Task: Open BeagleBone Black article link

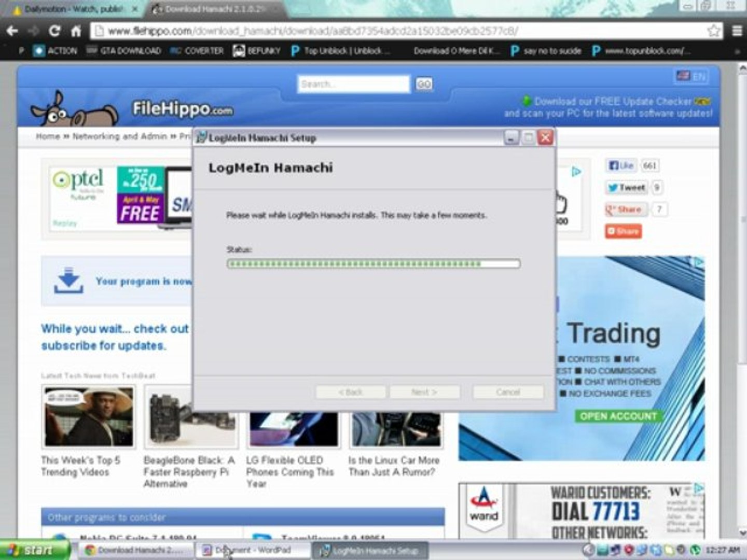Action: (x=189, y=472)
